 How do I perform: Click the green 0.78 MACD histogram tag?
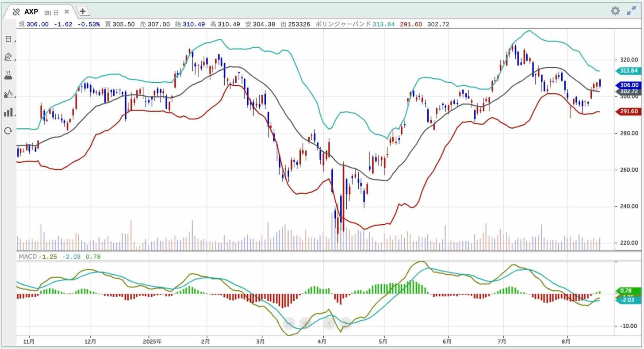[629, 291]
